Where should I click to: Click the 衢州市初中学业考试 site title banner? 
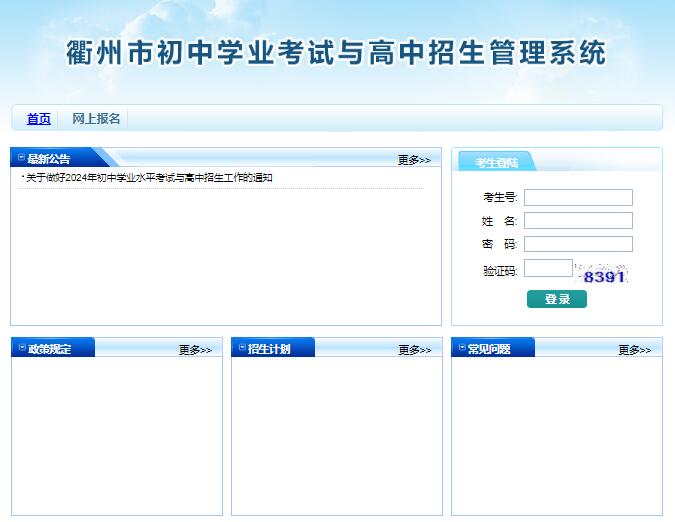(336, 53)
